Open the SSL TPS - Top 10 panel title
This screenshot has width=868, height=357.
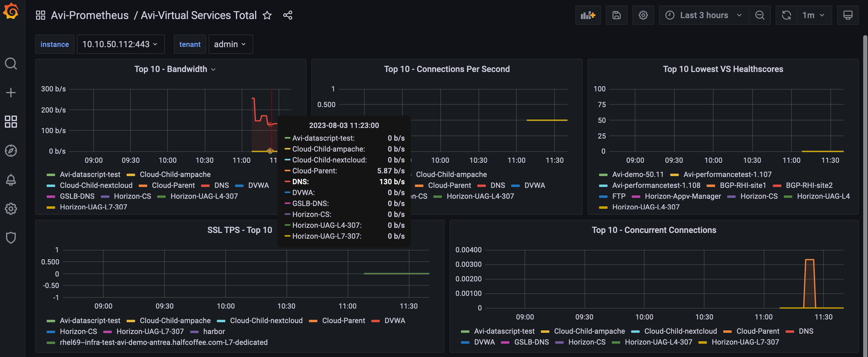coord(240,230)
